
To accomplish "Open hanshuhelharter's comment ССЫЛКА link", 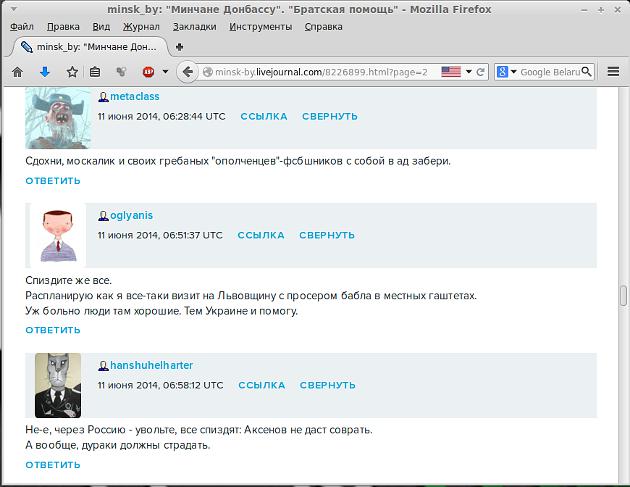I will (x=263, y=385).
